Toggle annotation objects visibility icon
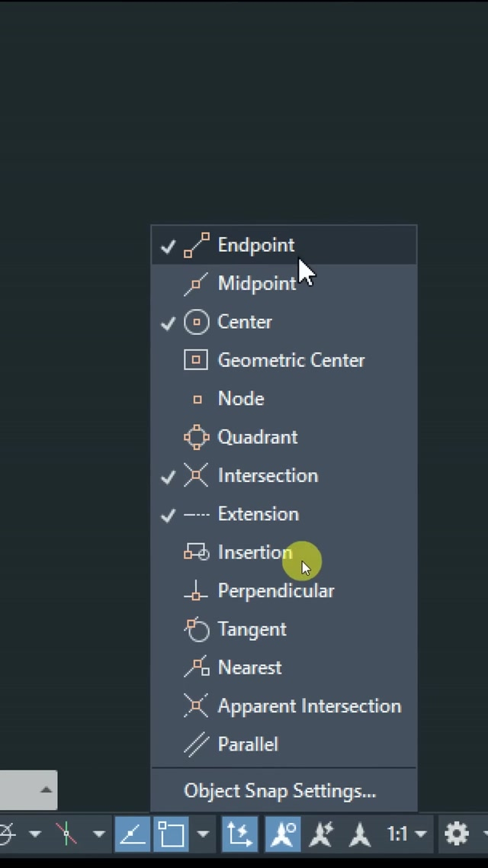The image size is (488, 868). tap(283, 834)
